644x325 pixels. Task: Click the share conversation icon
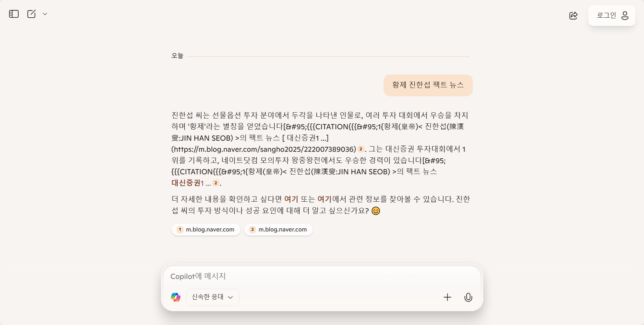pos(573,16)
